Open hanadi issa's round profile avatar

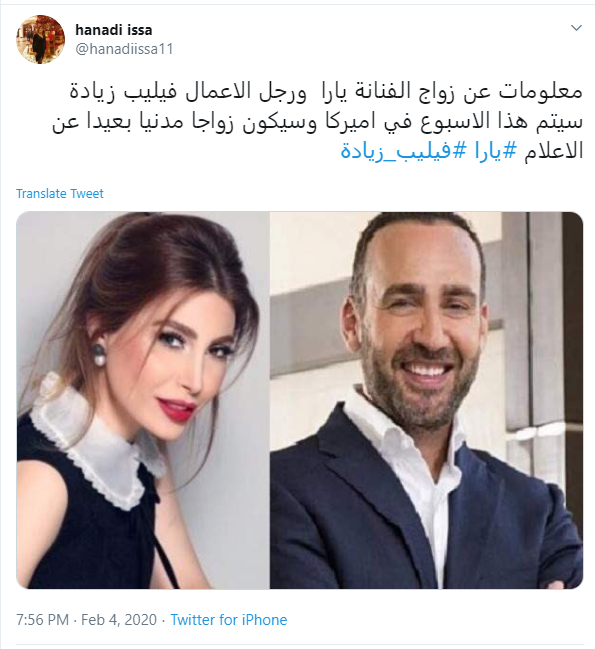coord(41,39)
